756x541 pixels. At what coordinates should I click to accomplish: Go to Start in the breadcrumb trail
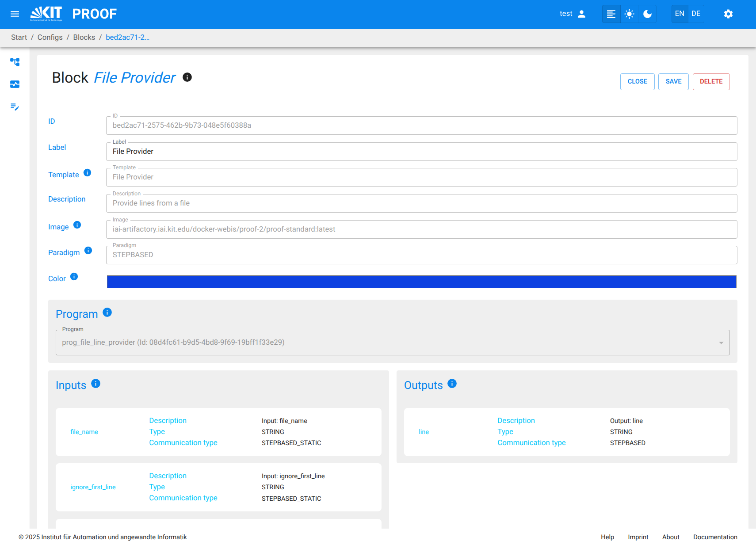pos(19,37)
